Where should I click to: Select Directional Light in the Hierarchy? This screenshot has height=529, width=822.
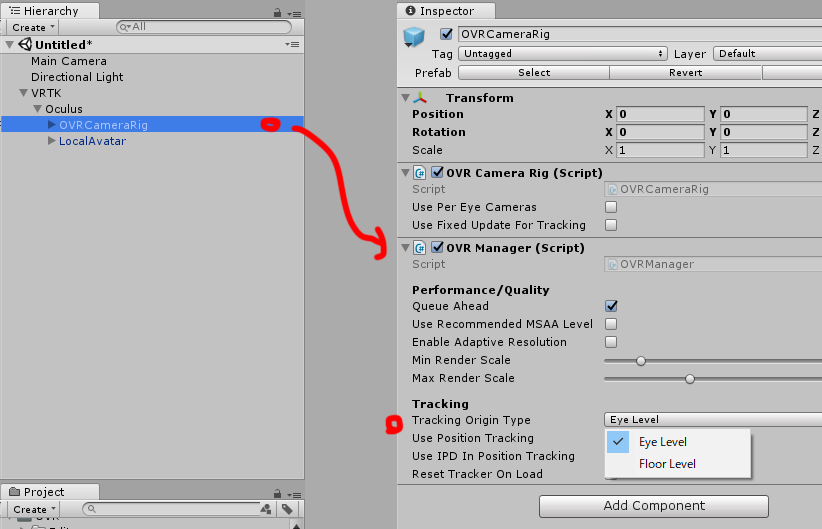(x=77, y=77)
